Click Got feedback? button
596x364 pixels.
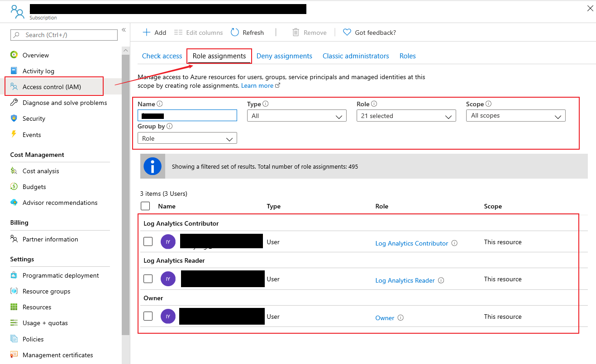[x=369, y=33]
